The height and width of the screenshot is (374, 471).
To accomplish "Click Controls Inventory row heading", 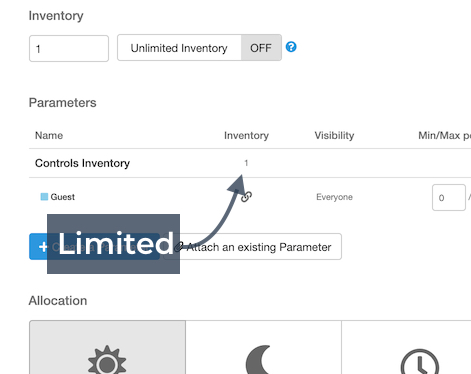I will click(82, 163).
